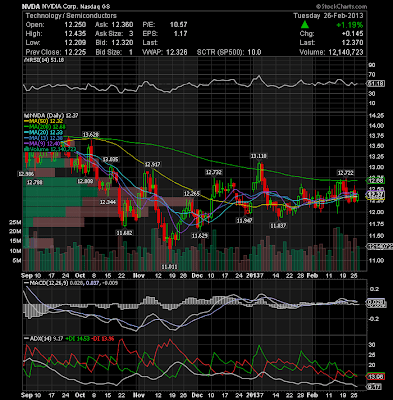The image size is (393, 400).
Task: Click the 12.732 December high label
Action: pos(213,172)
